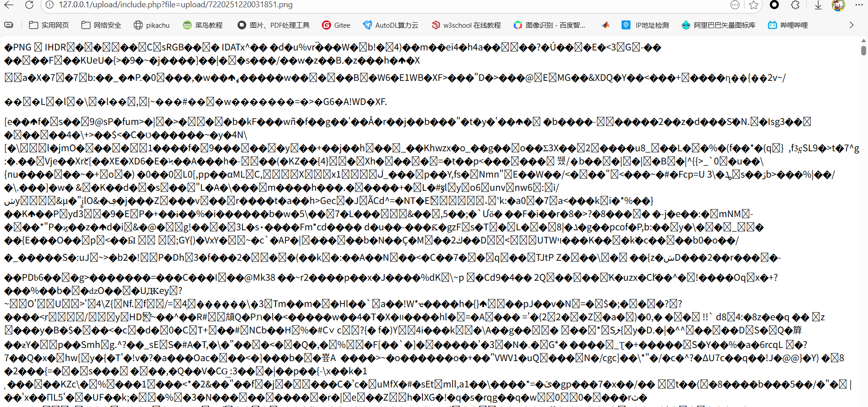The height and width of the screenshot is (407, 868).
Task: Click the leftmost icon on the bookmarks bar
Action: 9,25
